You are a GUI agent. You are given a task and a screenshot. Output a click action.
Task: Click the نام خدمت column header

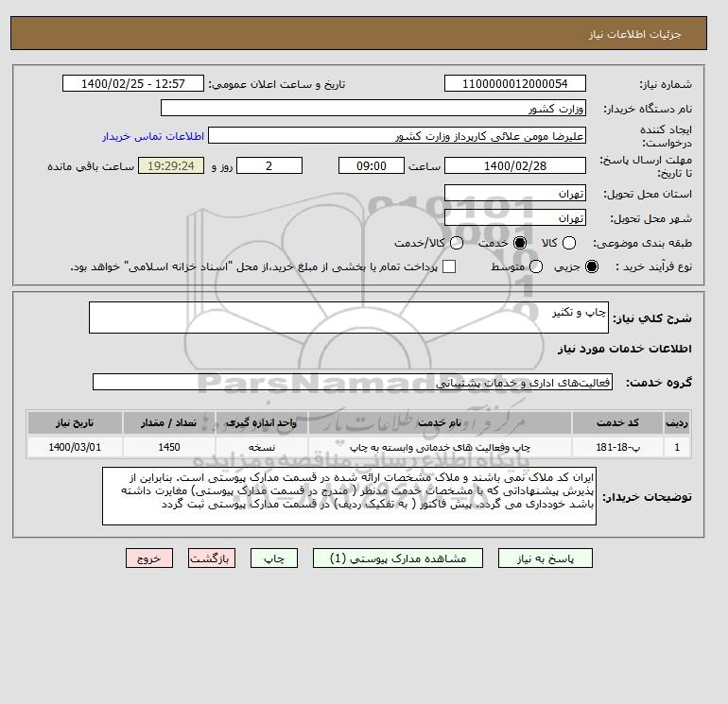click(x=440, y=422)
